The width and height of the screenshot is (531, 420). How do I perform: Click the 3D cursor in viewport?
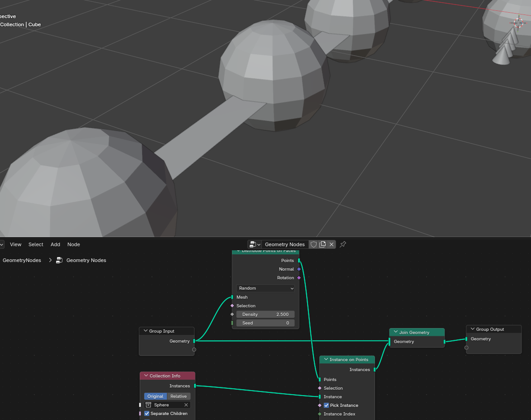tap(518, 23)
